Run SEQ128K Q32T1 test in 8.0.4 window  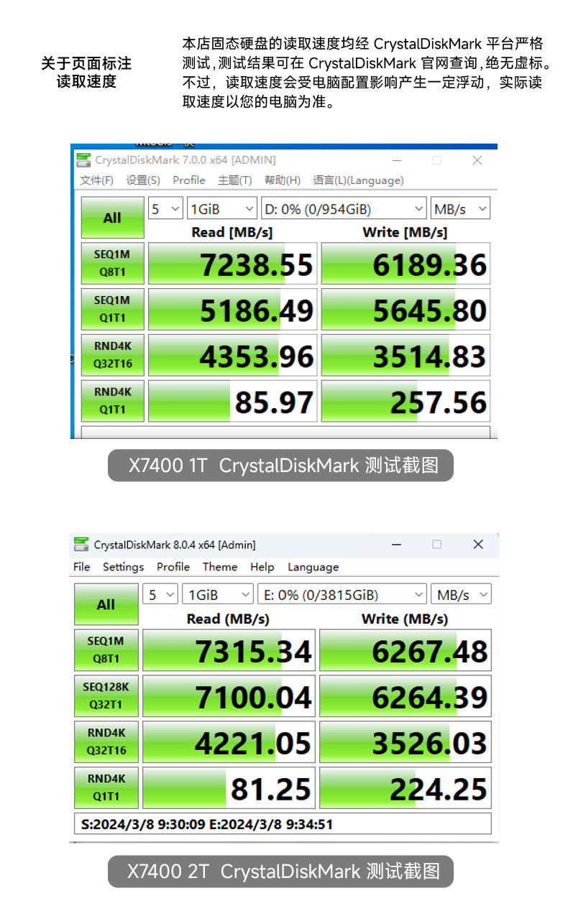point(106,696)
